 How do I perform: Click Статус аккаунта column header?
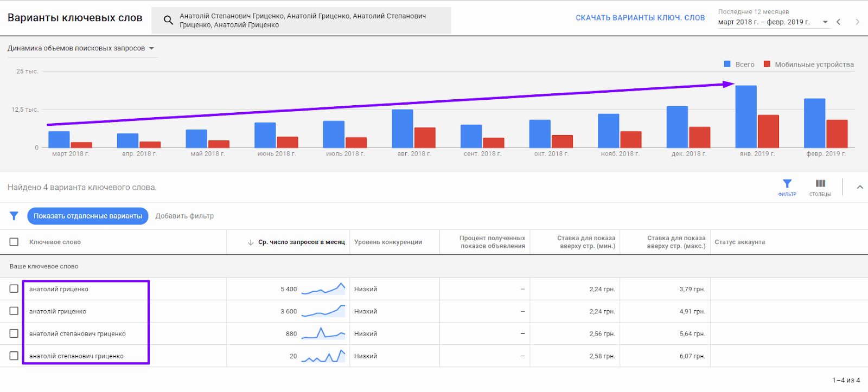click(x=740, y=242)
